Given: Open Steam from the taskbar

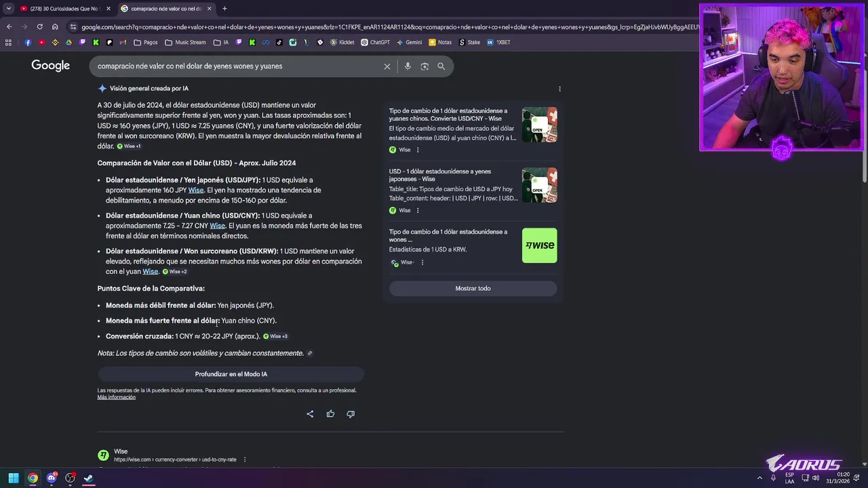Looking at the screenshot, I should [x=88, y=478].
